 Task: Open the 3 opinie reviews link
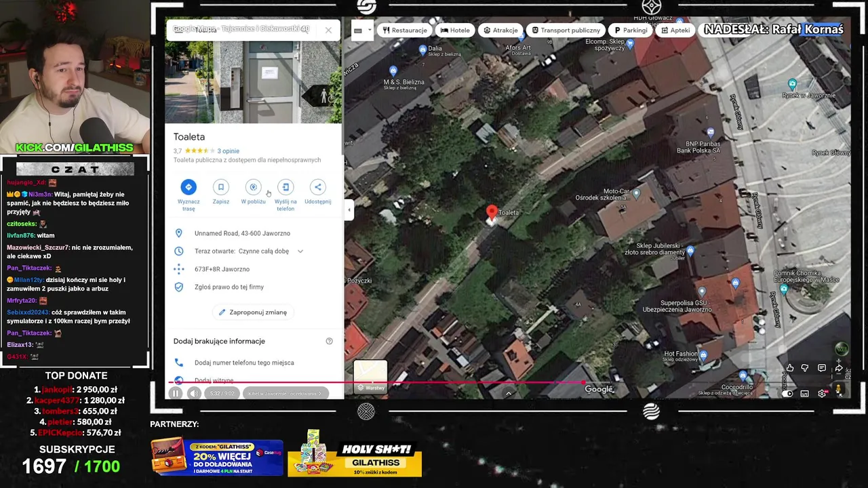click(228, 150)
